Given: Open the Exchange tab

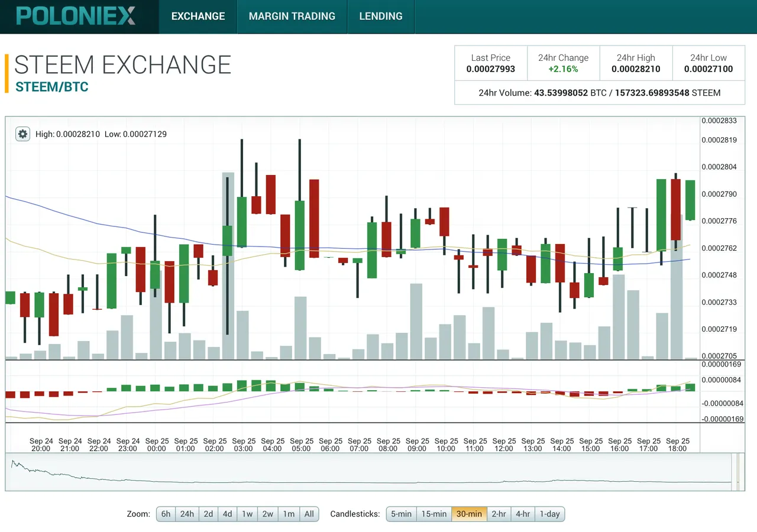Looking at the screenshot, I should (198, 17).
